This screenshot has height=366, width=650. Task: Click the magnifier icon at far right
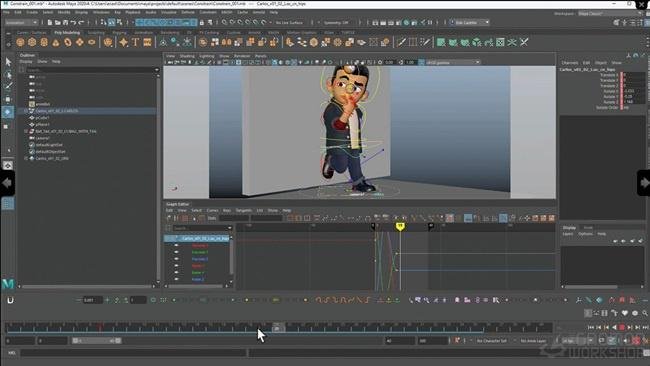click(x=645, y=313)
